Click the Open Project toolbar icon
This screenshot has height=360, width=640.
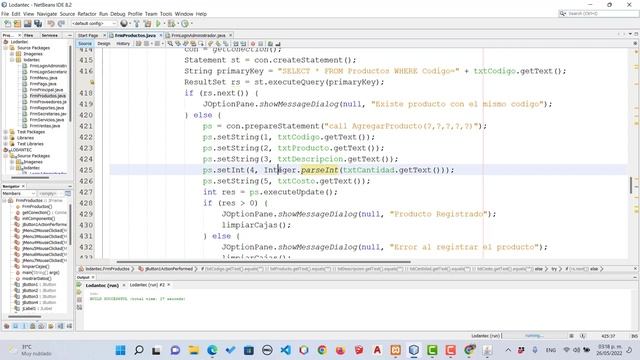[27, 24]
